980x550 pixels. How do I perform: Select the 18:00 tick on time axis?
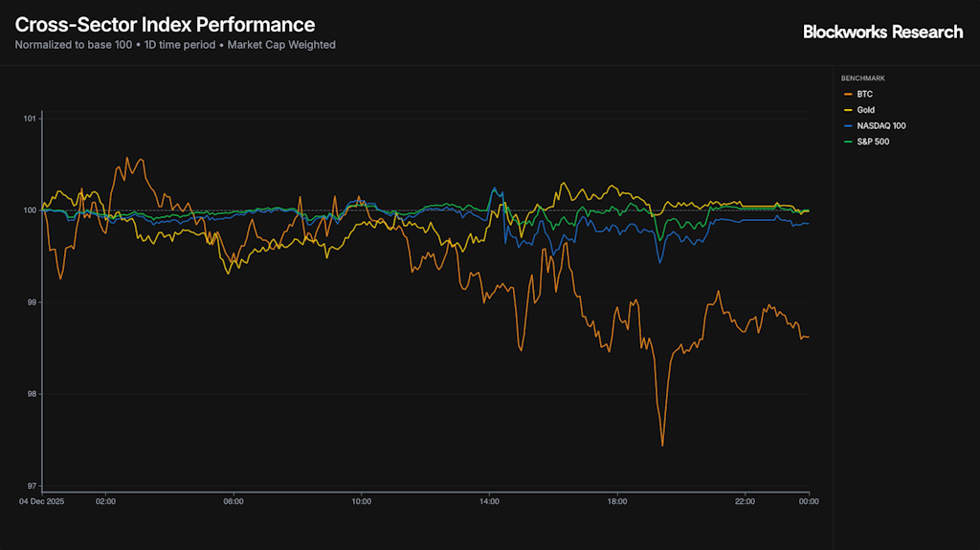point(617,500)
